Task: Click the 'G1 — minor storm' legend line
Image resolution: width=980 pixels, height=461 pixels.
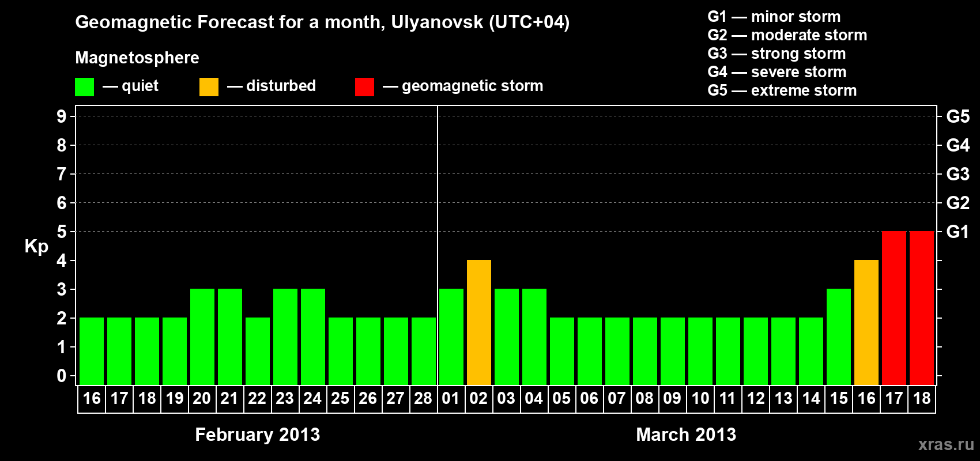Action: [x=774, y=17]
